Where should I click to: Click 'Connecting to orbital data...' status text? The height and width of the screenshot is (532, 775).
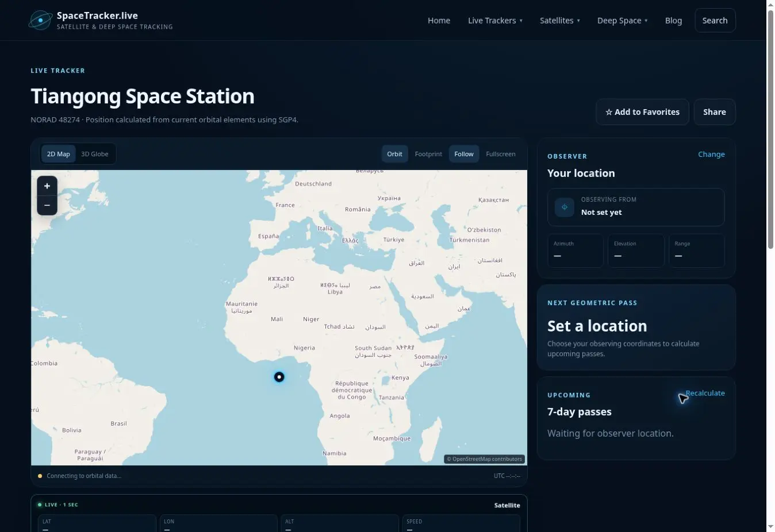(x=84, y=476)
